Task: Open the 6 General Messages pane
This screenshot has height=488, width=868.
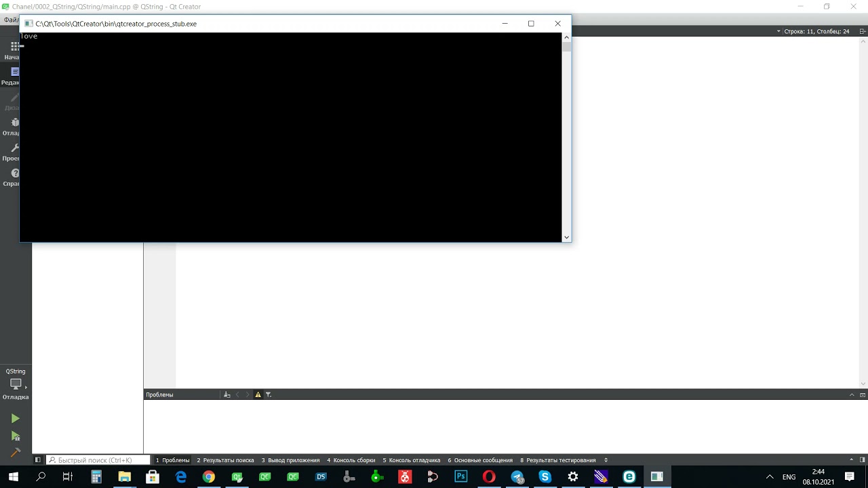Action: coord(479,460)
